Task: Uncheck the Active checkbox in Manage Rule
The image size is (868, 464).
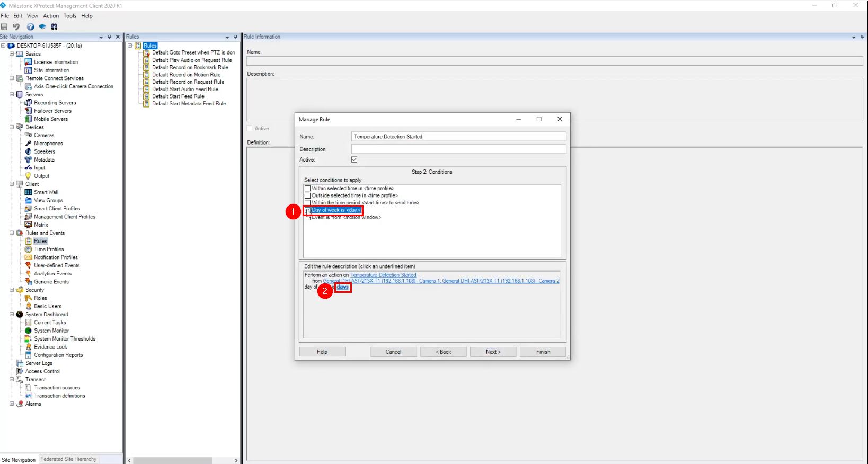Action: coord(355,159)
